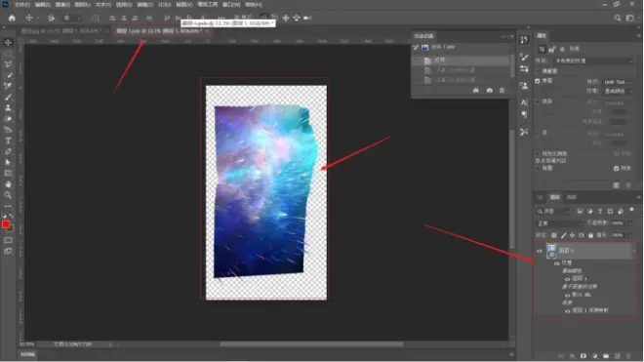This screenshot has width=644, height=362.
Task: Tick the first unchecked checkbox in Properties
Action: (538, 71)
